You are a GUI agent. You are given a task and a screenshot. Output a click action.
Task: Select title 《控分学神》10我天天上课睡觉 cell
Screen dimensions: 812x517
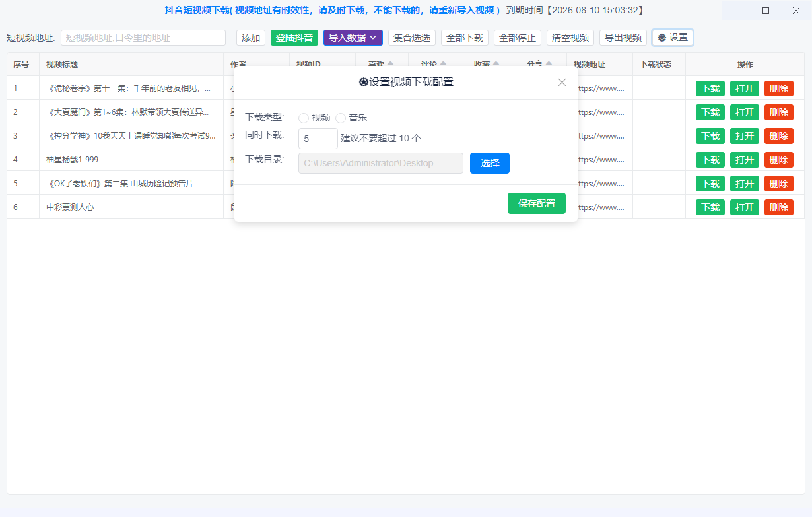click(x=131, y=135)
